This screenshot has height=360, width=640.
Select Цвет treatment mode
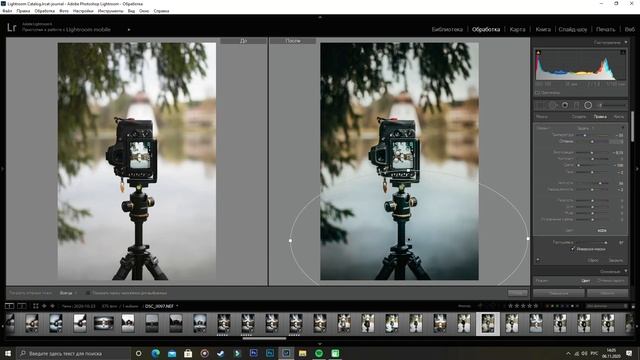(x=586, y=281)
